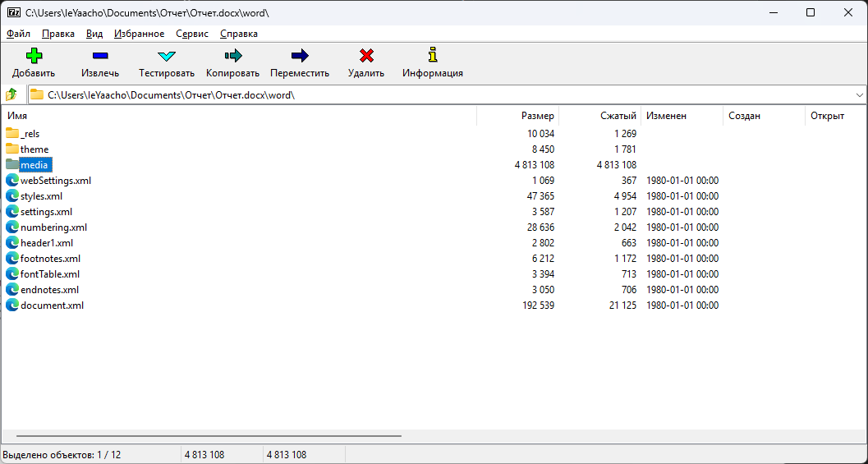Click the styles.xml file icon

pyautogui.click(x=12, y=196)
